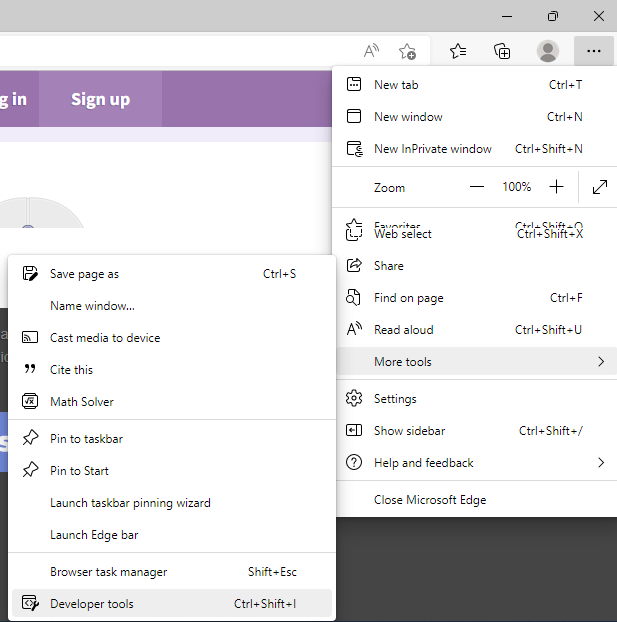This screenshot has width=617, height=622.
Task: Click the Cite this quotation icon
Action: (x=30, y=369)
